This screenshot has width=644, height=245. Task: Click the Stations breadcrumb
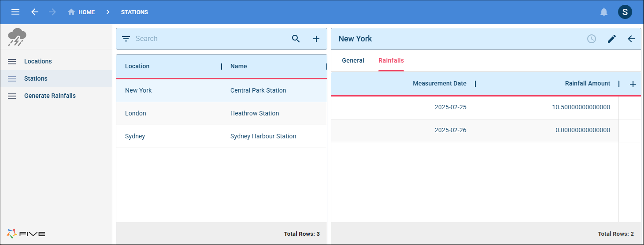pyautogui.click(x=134, y=12)
